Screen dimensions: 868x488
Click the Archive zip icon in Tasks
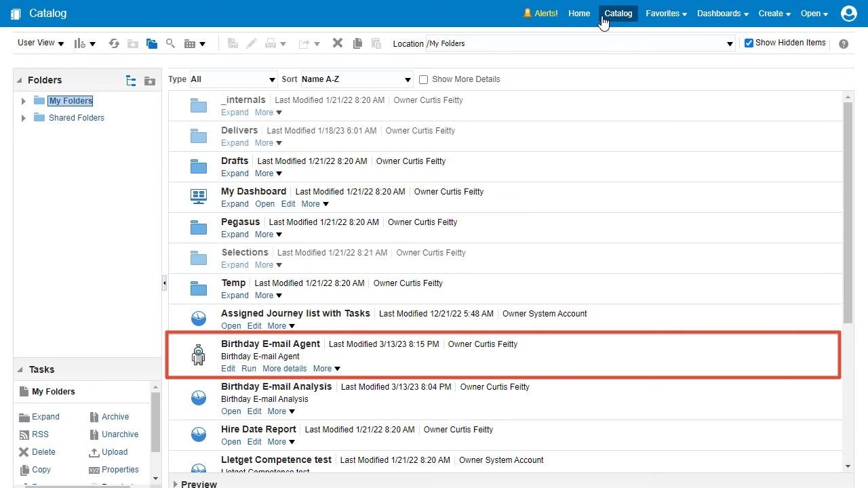pyautogui.click(x=94, y=417)
